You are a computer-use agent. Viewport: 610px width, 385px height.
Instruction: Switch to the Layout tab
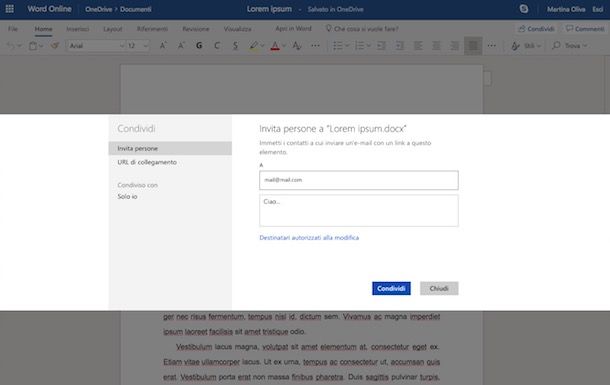pyautogui.click(x=113, y=29)
